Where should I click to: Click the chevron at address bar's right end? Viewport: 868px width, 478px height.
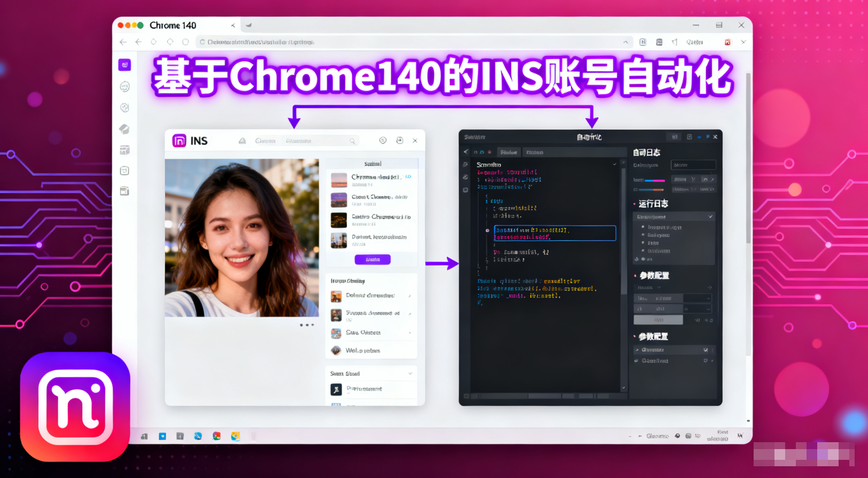click(x=625, y=42)
